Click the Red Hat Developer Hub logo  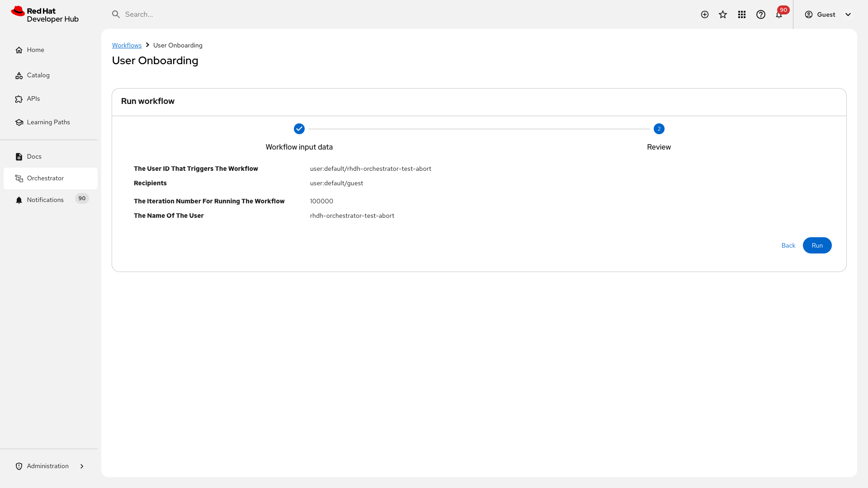click(45, 14)
